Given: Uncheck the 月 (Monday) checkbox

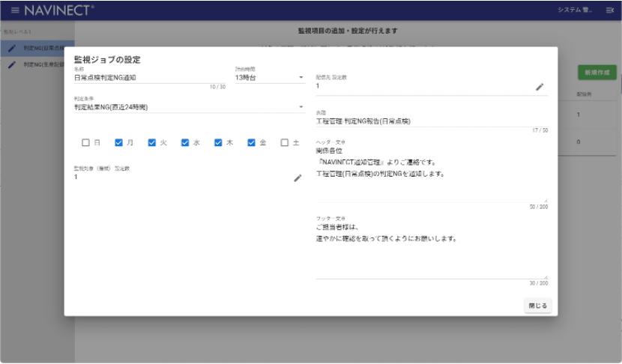Looking at the screenshot, I should pos(118,142).
